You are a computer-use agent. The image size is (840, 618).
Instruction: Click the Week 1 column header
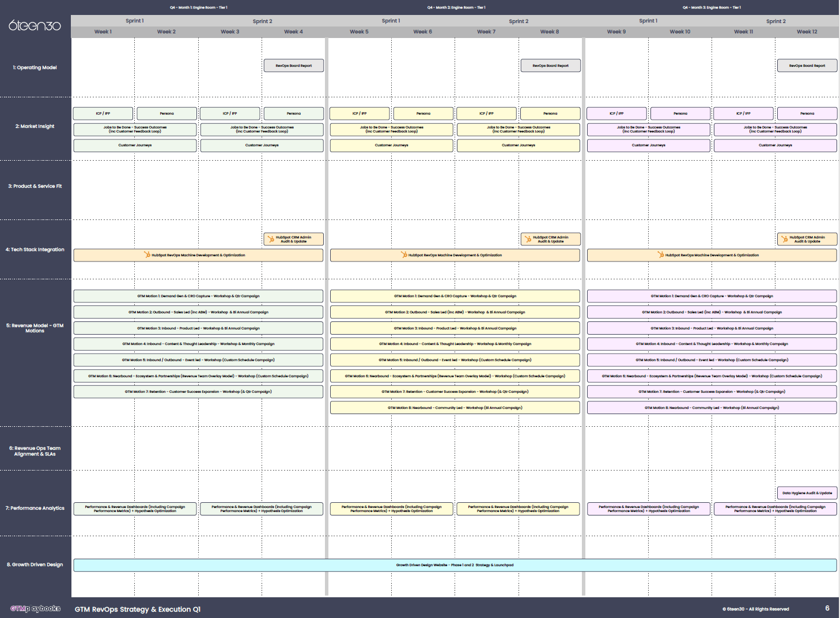[103, 32]
